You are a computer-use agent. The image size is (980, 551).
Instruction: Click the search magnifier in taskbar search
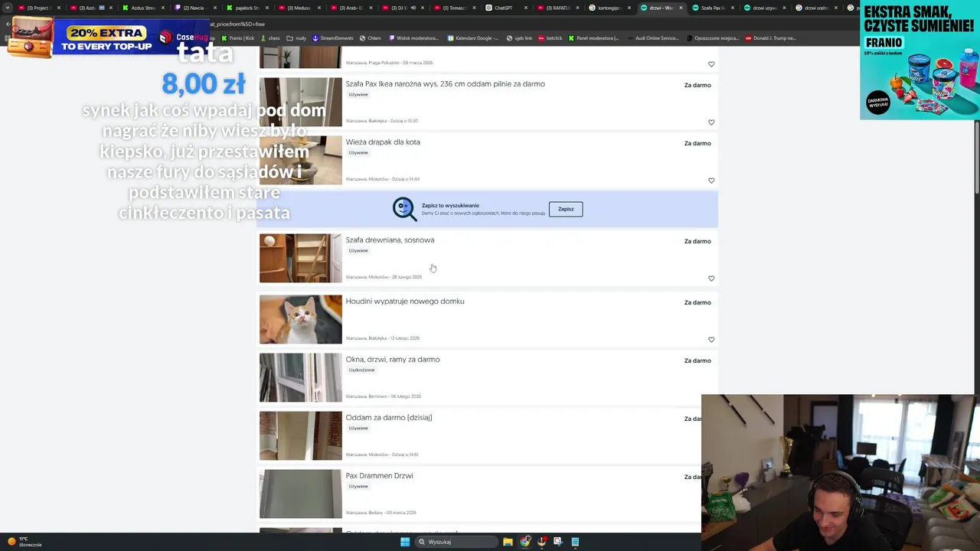click(422, 542)
